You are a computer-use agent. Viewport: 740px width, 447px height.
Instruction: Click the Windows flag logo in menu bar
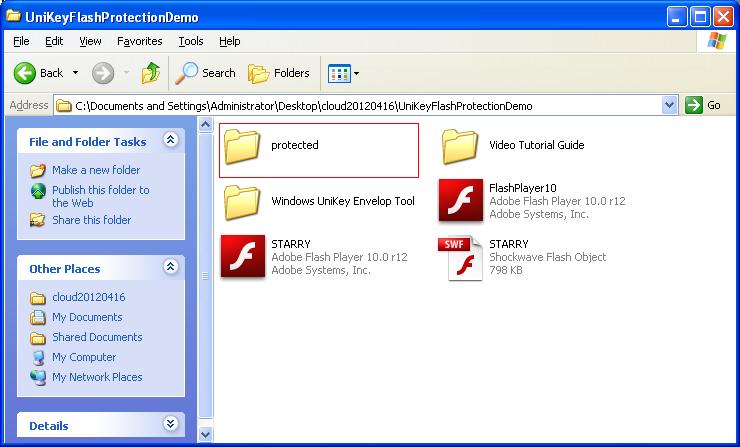coord(716,41)
